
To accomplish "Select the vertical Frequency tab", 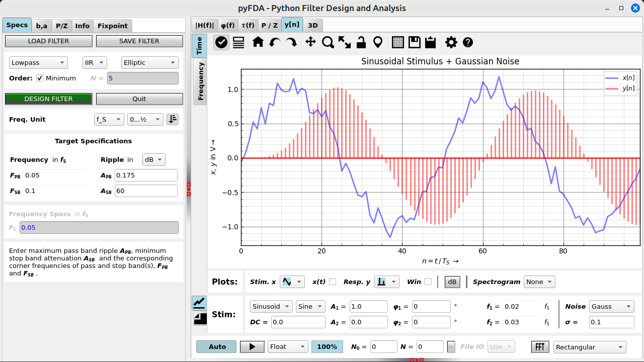I will pos(200,81).
